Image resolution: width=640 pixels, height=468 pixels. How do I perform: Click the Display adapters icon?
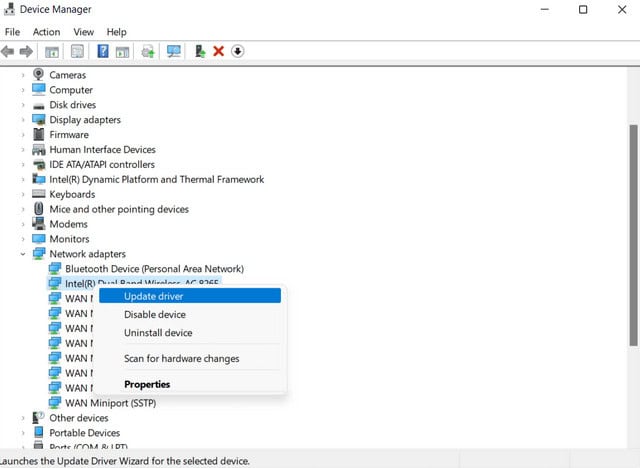39,120
